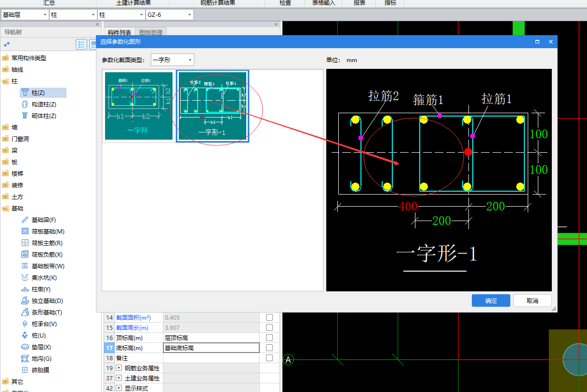Image resolution: width=587 pixels, height=392 pixels.
Task: Select the 条形基础(T) icon
Action: 25,313
